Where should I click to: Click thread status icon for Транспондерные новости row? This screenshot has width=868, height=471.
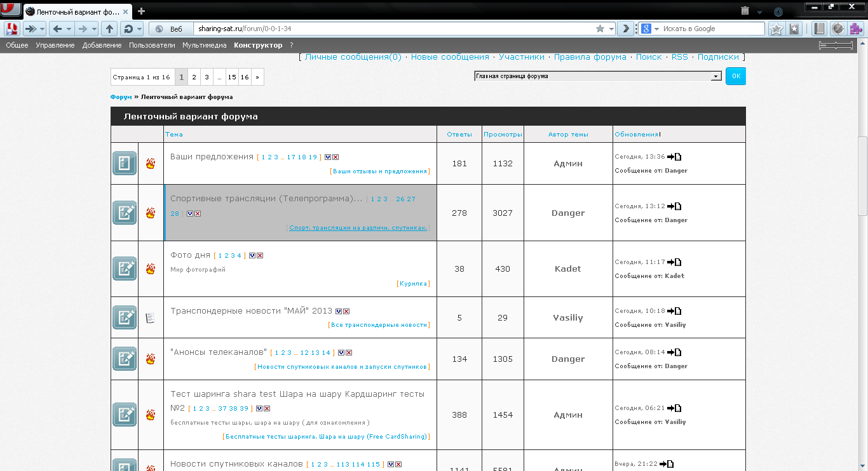point(151,317)
